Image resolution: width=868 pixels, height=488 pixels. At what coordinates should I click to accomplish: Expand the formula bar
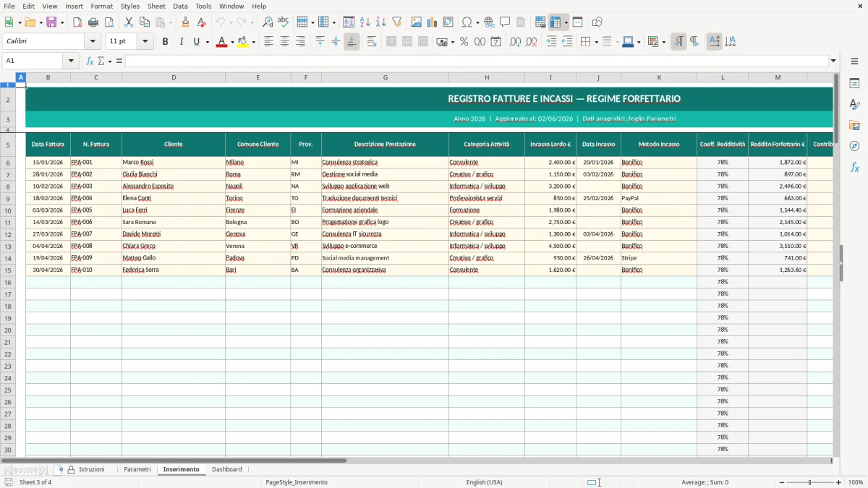click(833, 61)
